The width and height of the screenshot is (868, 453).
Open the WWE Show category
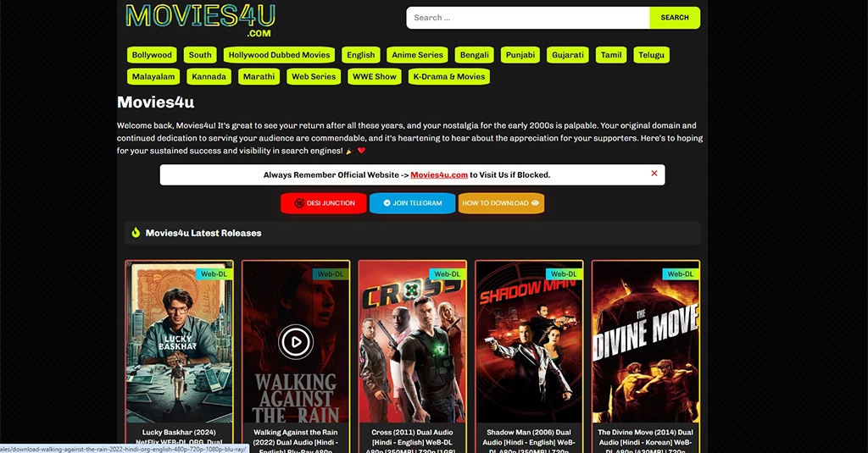click(374, 76)
